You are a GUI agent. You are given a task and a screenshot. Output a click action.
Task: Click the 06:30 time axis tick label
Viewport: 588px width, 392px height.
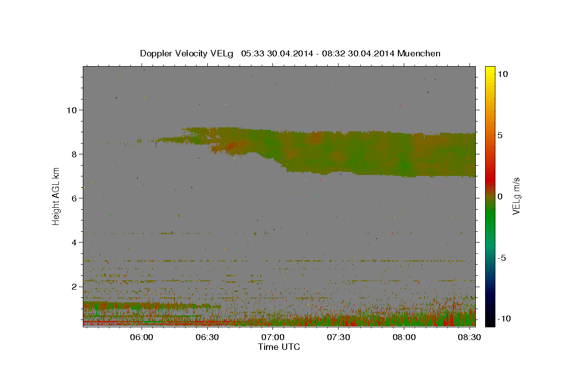(207, 338)
